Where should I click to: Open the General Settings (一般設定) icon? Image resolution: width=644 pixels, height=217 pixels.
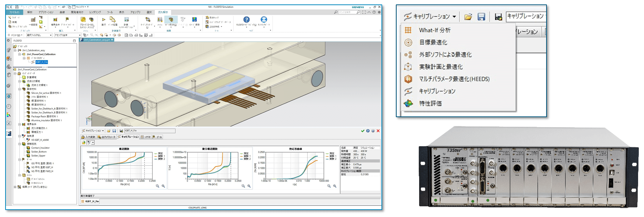point(33,20)
